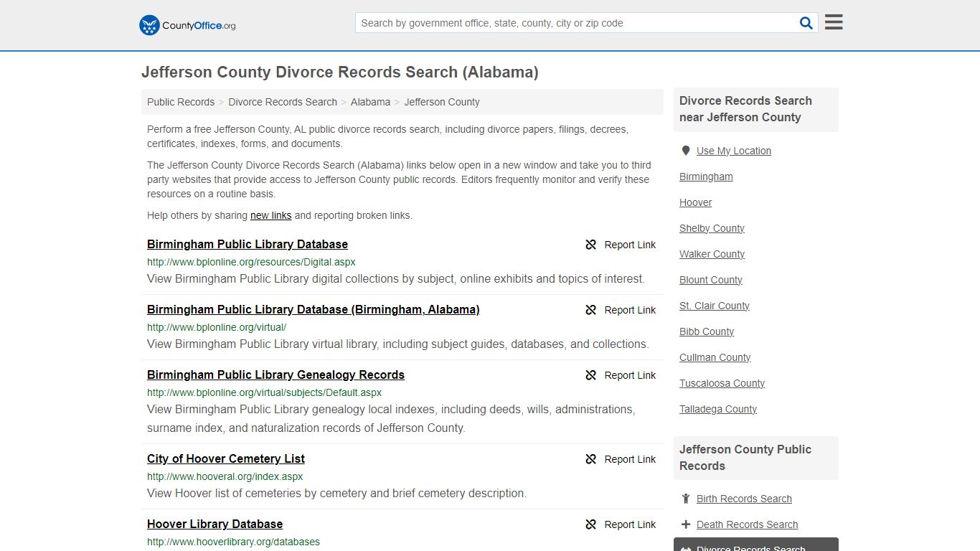980x551 pixels.
Task: Open City of Hoover Cemetery List
Action: (x=226, y=458)
